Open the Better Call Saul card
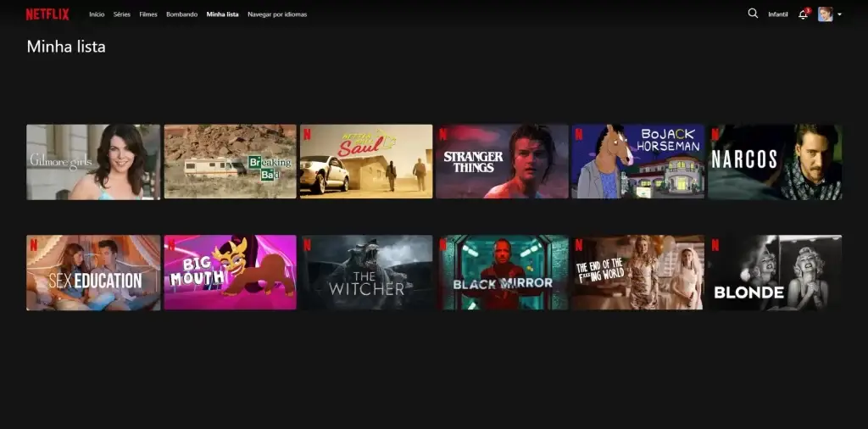Screen dimensions: 868x429 coord(366,161)
